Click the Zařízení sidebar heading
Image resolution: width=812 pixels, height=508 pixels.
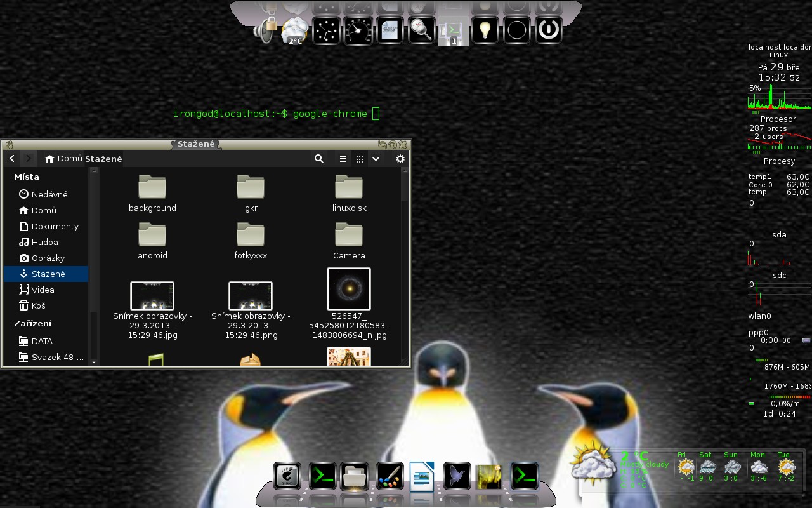click(33, 323)
